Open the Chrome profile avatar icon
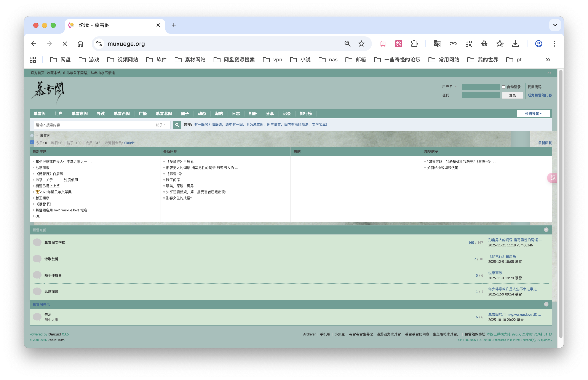The width and height of the screenshot is (588, 380). (538, 44)
